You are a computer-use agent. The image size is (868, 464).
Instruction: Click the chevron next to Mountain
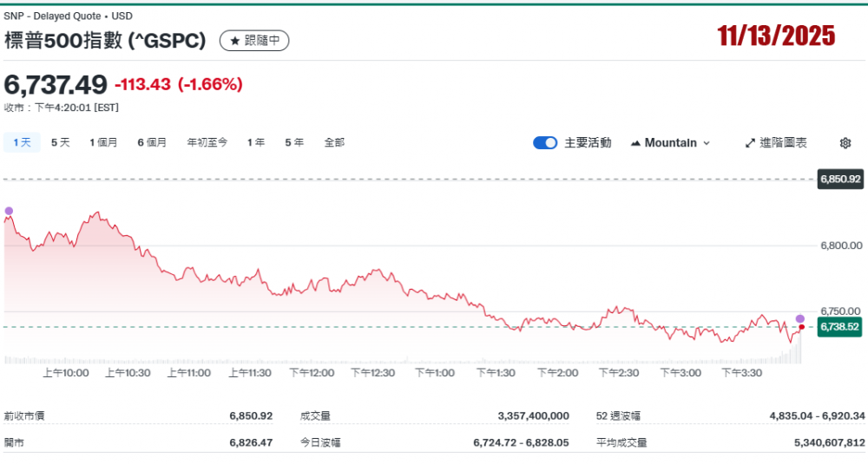707,143
